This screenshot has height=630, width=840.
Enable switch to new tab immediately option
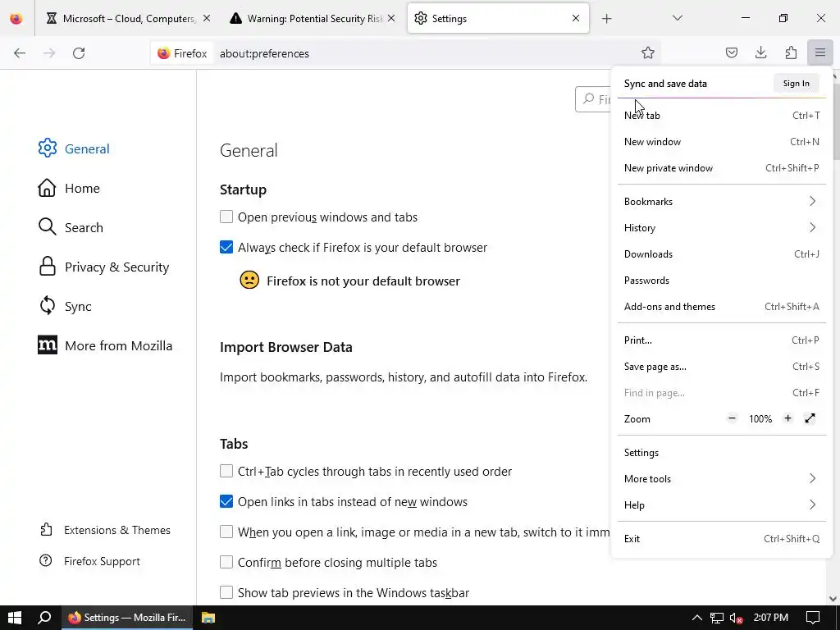(x=226, y=532)
